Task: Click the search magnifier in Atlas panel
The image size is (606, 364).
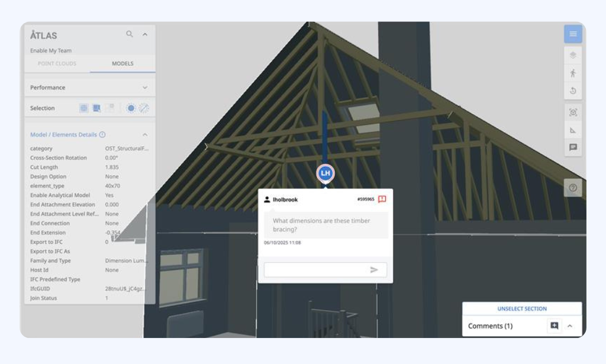Action: 130,34
